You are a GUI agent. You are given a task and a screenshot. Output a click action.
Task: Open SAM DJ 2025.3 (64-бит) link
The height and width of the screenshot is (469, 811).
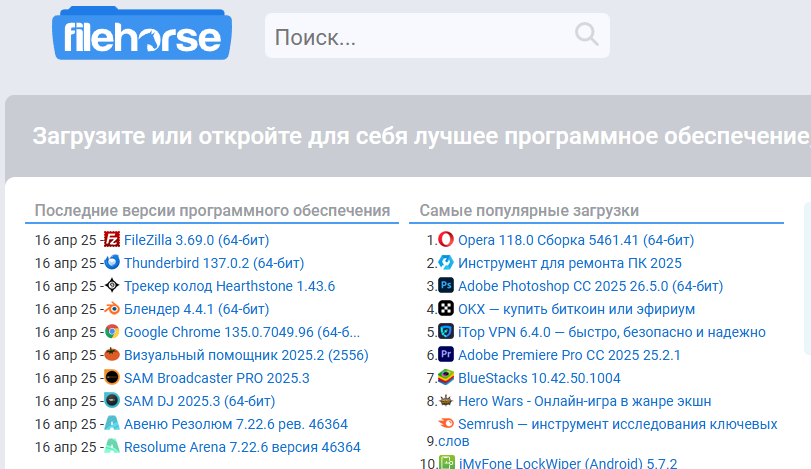click(200, 401)
